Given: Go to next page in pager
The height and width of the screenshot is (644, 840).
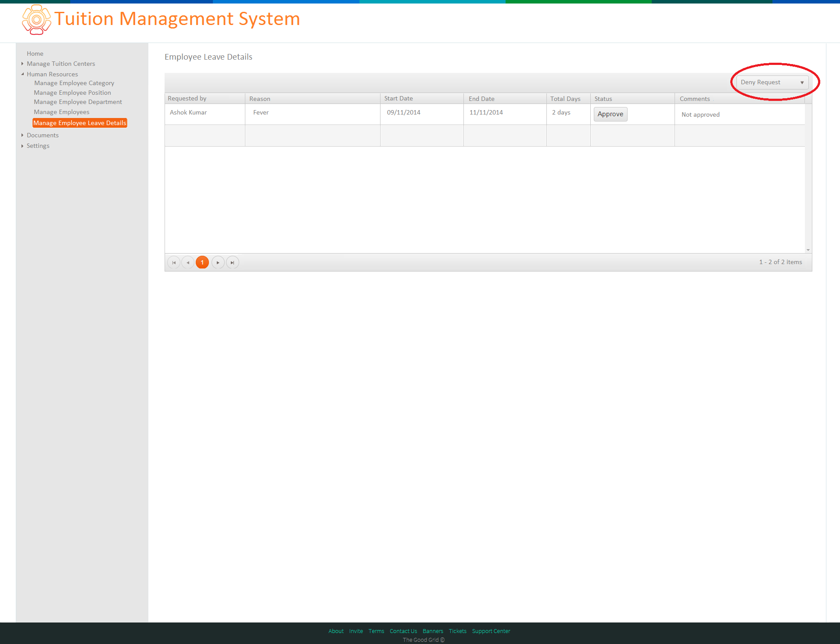Looking at the screenshot, I should coord(218,262).
